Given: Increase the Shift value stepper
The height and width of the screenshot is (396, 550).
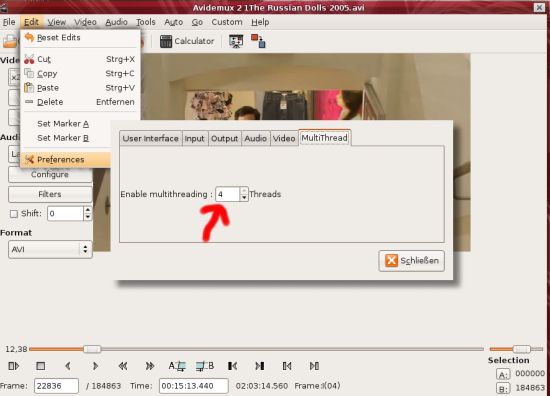Looking at the screenshot, I should (88, 210).
